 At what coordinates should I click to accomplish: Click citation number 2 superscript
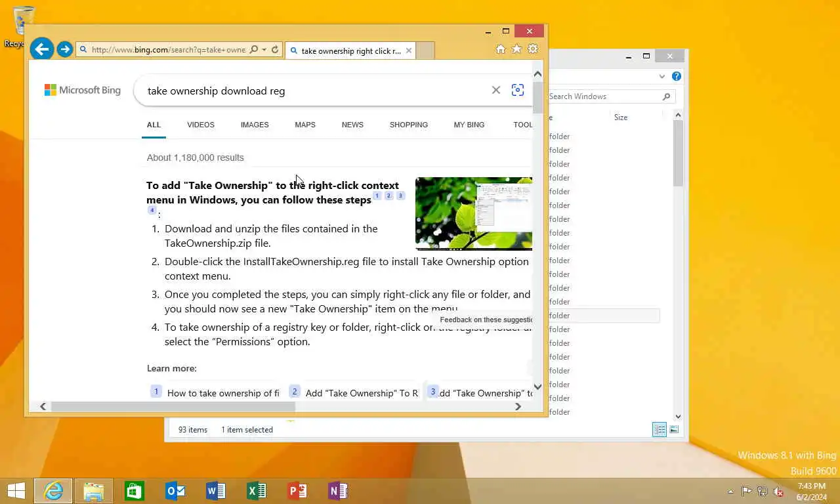(x=388, y=196)
